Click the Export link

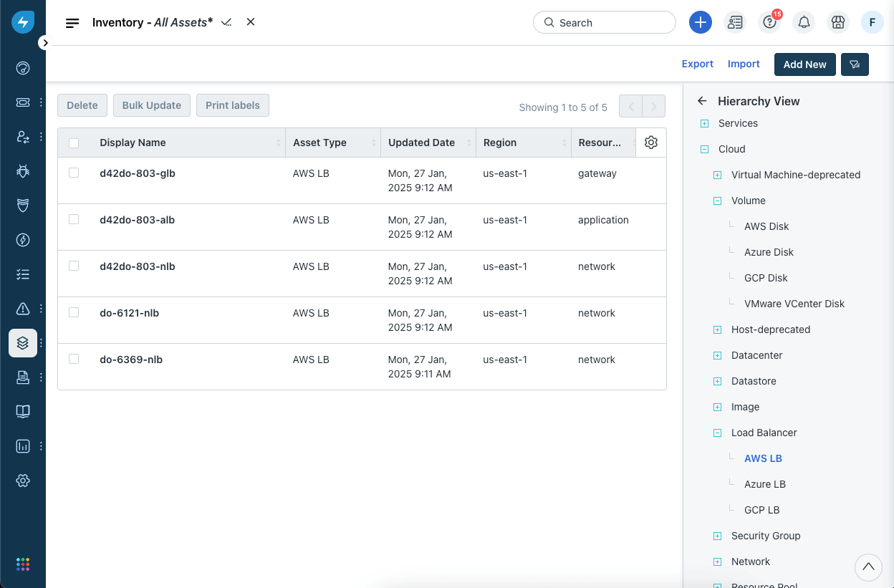point(697,64)
